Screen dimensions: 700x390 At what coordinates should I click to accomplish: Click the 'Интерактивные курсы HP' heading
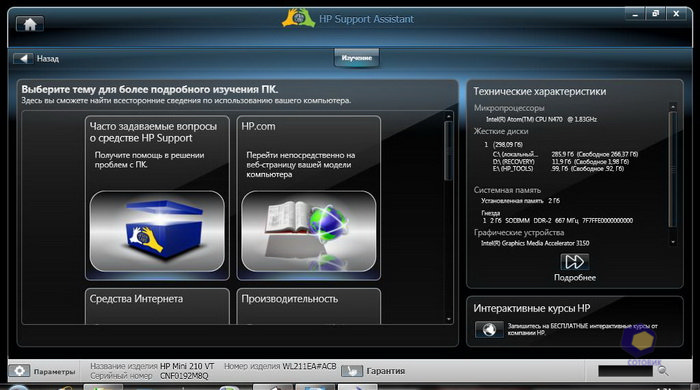point(532,308)
